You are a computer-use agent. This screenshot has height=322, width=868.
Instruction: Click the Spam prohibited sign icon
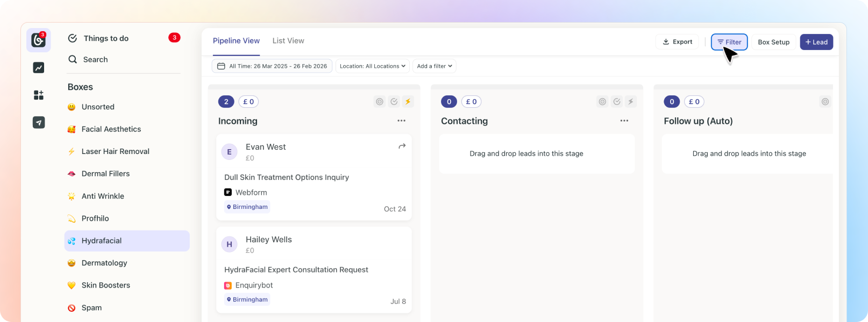(x=72, y=308)
